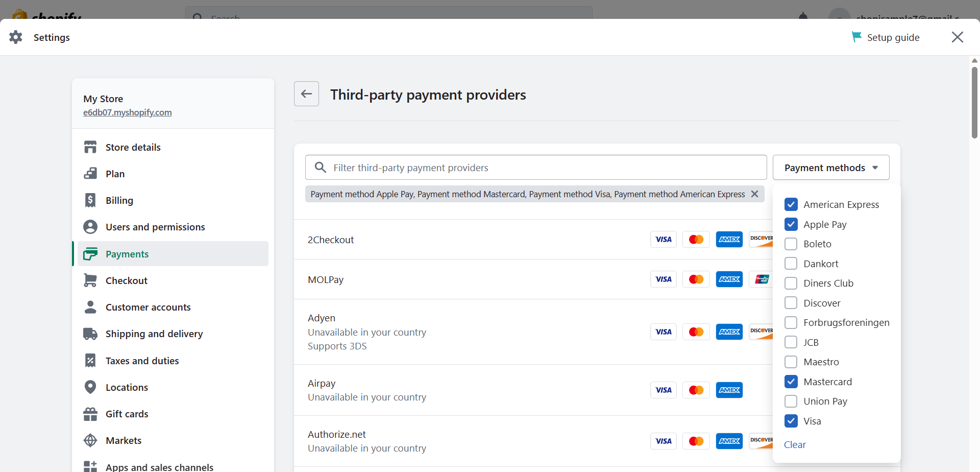Open Taxes and duties settings
Viewport: 980px width, 472px height.
pyautogui.click(x=173, y=361)
